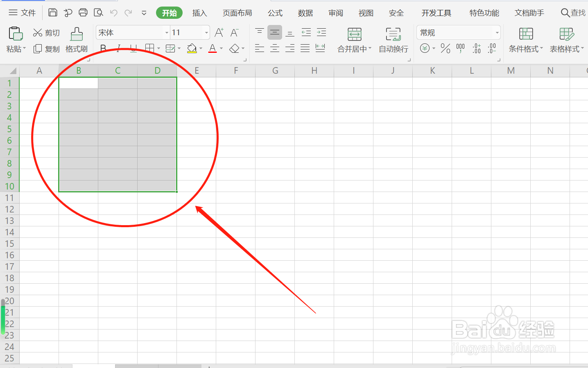Click the Undo arrow
Screen dimensions: 588x368
click(113, 13)
